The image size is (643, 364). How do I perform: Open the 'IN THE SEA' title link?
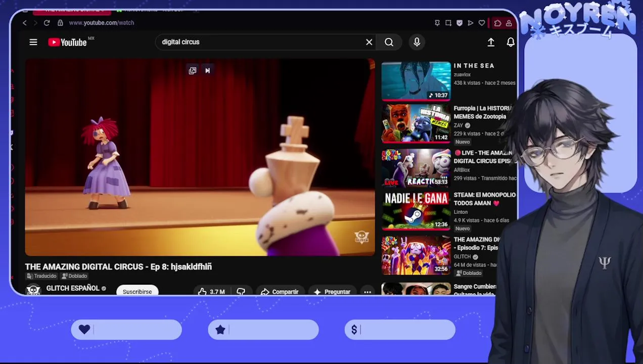(x=474, y=66)
